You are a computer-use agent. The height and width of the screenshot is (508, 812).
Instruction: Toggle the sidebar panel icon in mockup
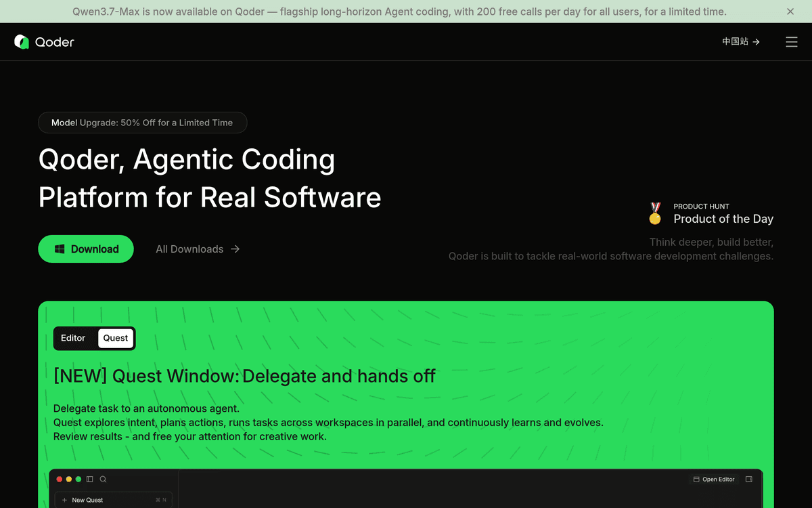pos(90,479)
